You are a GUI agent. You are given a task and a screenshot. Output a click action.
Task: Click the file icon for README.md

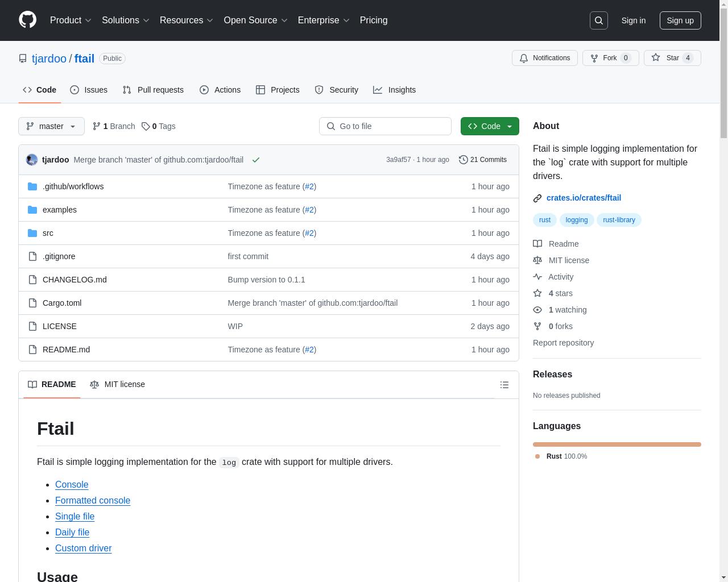[32, 350]
